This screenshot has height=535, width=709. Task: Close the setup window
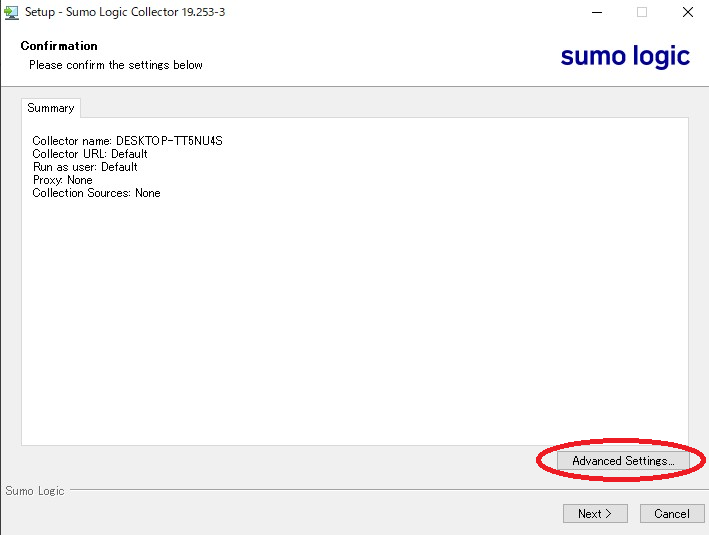(x=688, y=12)
